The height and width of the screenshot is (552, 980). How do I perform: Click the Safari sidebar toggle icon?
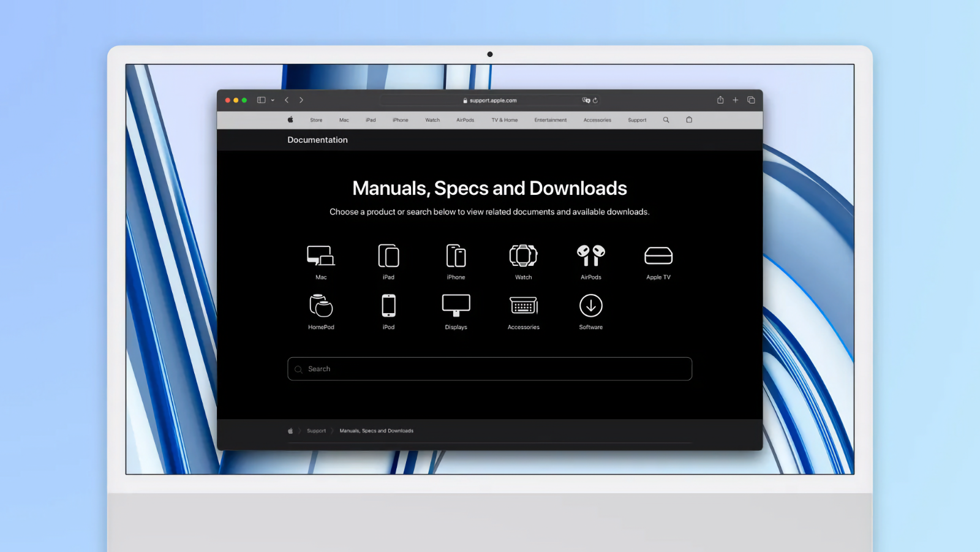point(262,100)
